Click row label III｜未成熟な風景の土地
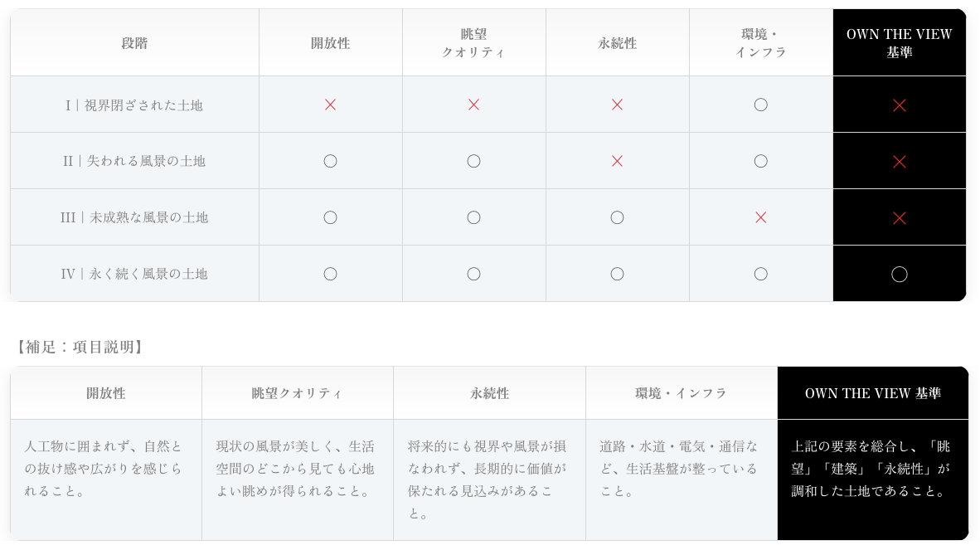The width and height of the screenshot is (980, 550). [134, 217]
